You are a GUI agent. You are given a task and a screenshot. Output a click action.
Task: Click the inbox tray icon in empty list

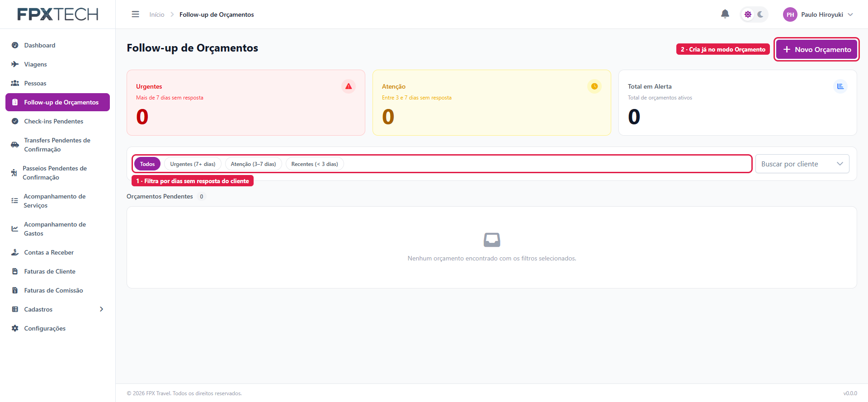click(x=492, y=240)
